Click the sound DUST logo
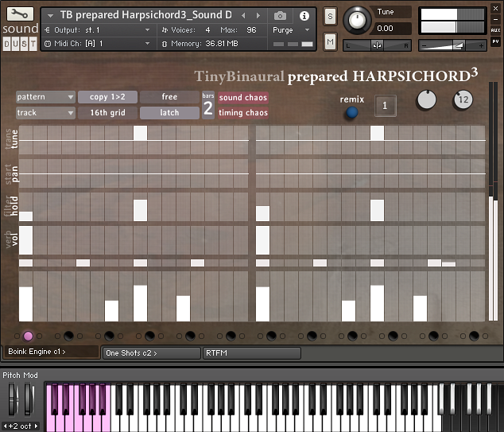Screen dimensions: 504x432 point(20,37)
